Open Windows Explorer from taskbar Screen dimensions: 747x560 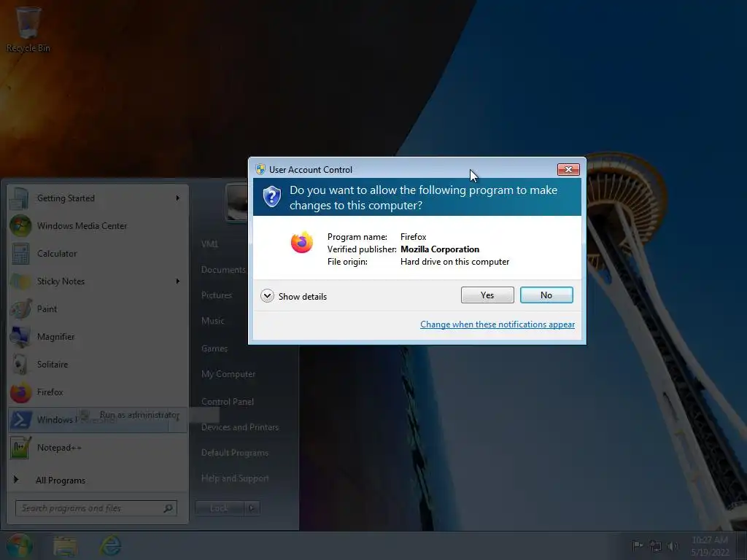(65, 545)
